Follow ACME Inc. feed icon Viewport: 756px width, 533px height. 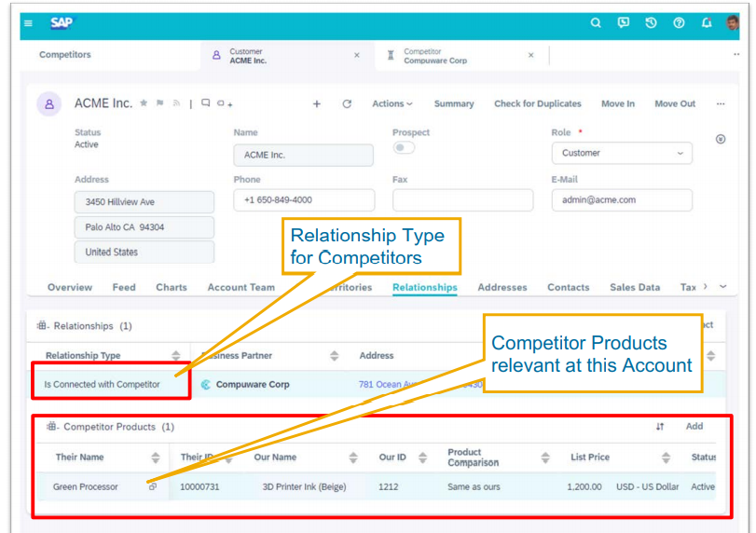click(176, 103)
